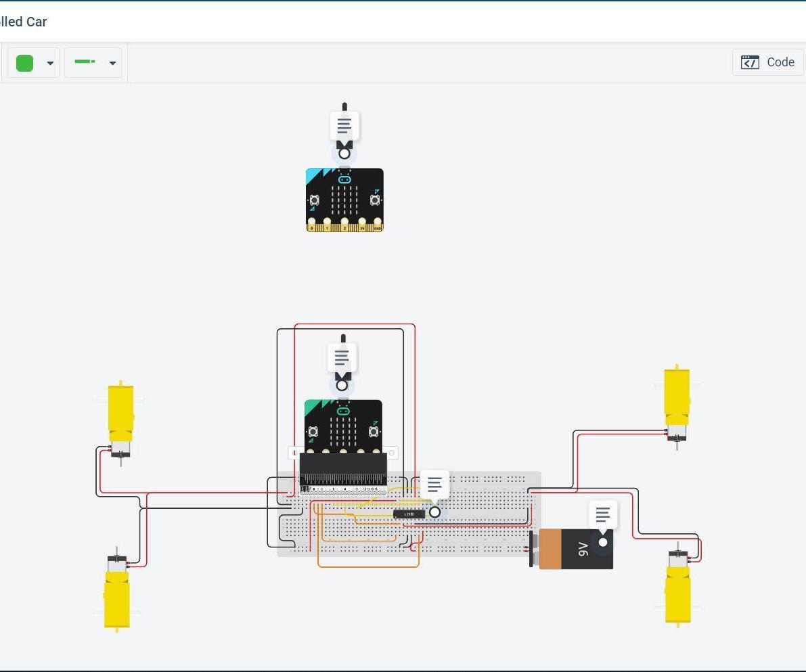
Task: Click the project title ending in 'lled Car'
Action: pos(24,22)
